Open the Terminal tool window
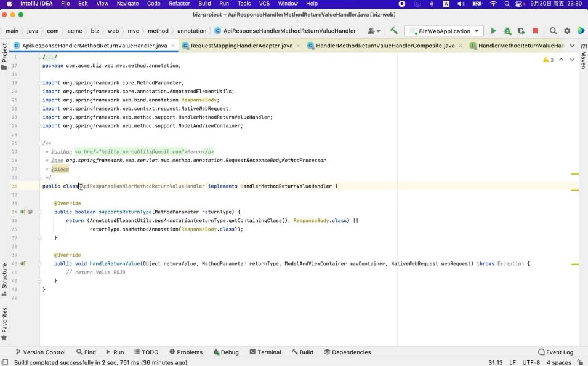This screenshot has width=588, height=366. click(x=265, y=352)
